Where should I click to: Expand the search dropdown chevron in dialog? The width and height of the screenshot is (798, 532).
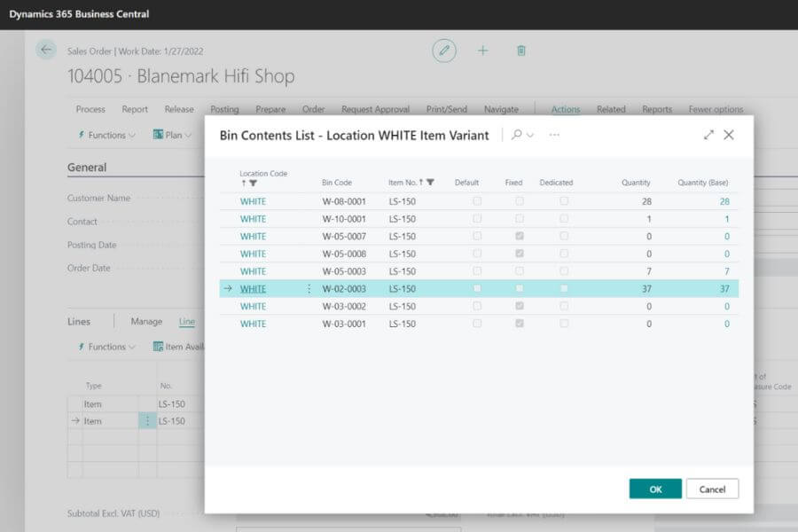[530, 135]
